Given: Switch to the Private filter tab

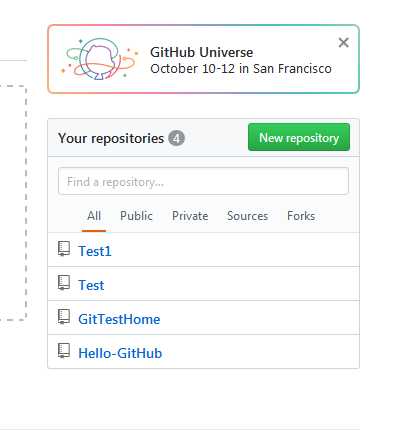Looking at the screenshot, I should click(x=190, y=216).
